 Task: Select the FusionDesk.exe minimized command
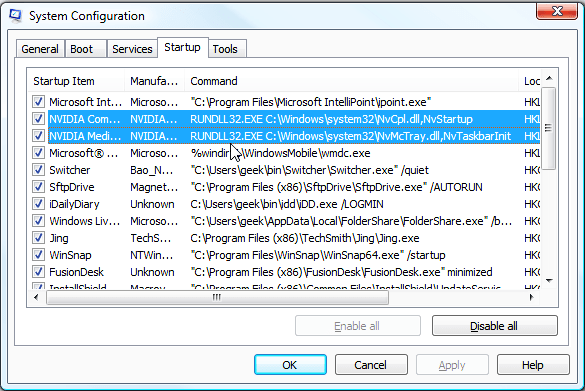click(x=341, y=272)
